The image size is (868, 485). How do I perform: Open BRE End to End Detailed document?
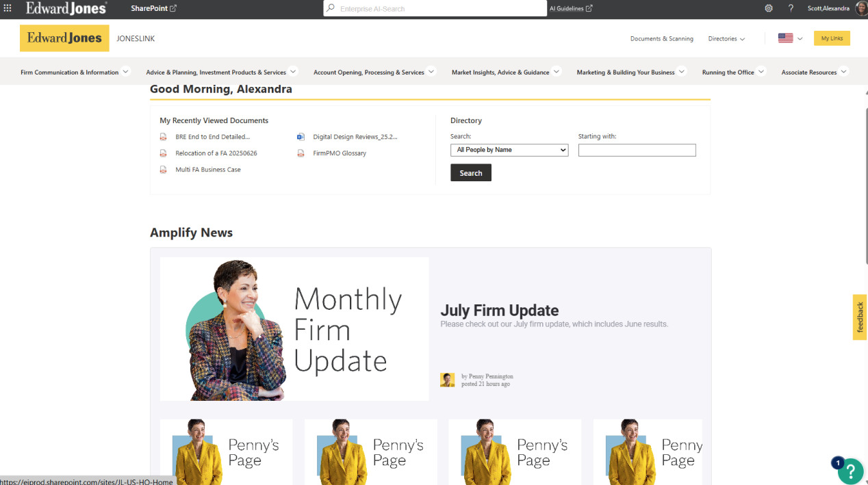pos(212,137)
